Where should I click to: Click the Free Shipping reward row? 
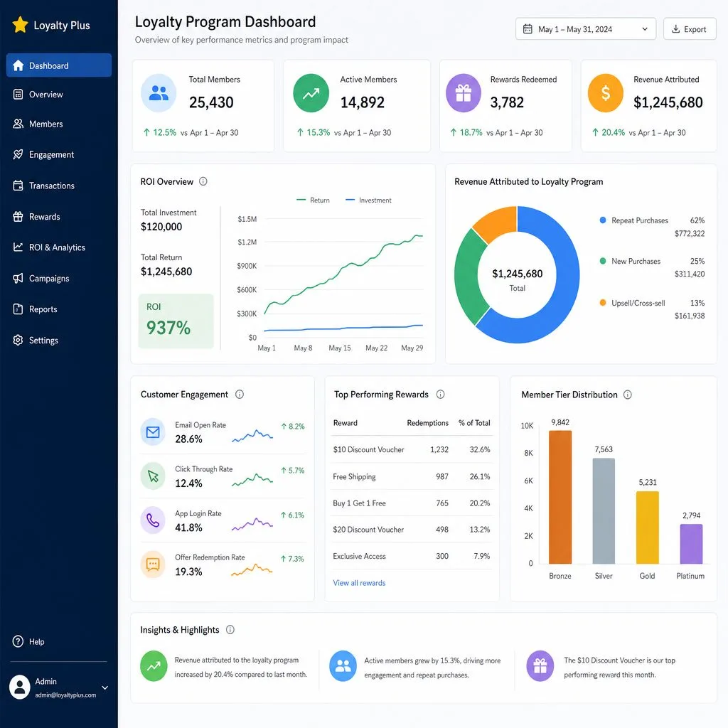click(412, 476)
